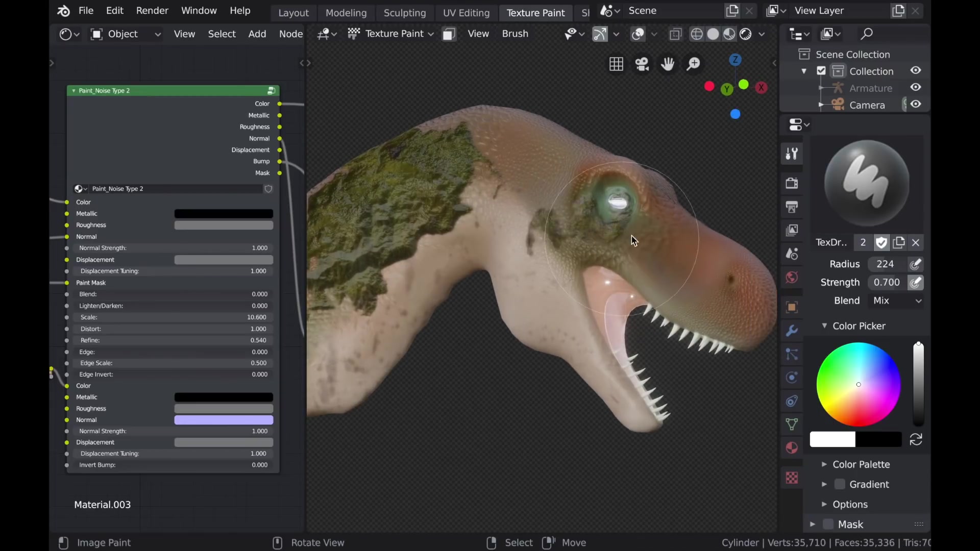980x551 pixels.
Task: Open the Blend mode dropdown
Action: click(x=895, y=300)
